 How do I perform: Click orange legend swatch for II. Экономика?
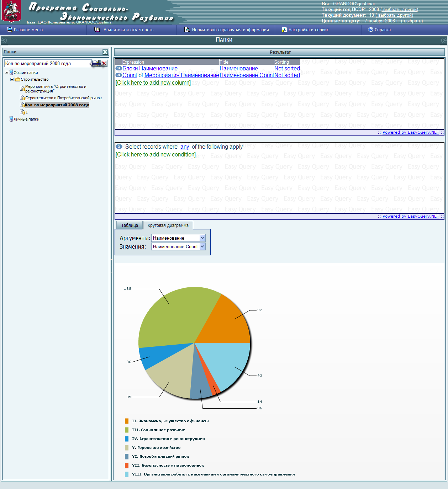pyautogui.click(x=127, y=421)
